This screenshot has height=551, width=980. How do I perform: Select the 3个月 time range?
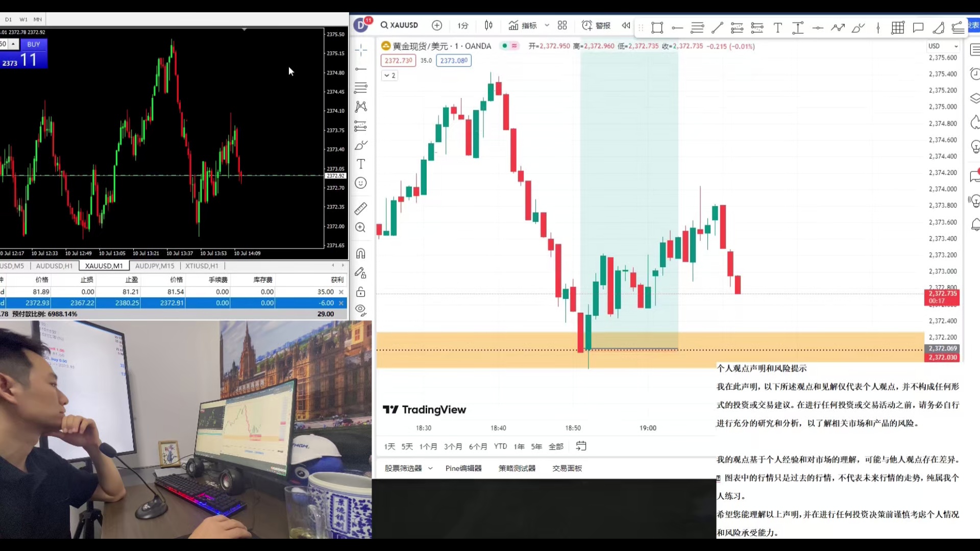453,447
